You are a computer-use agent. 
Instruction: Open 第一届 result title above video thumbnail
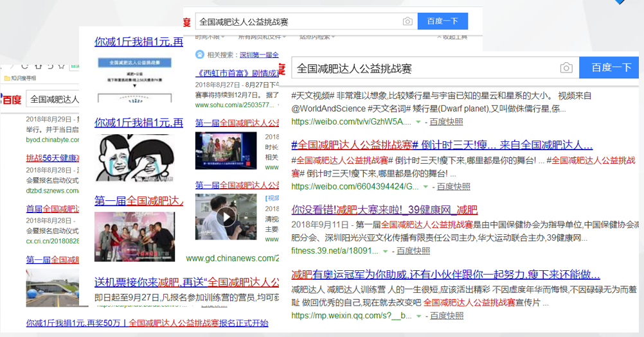[x=237, y=185]
